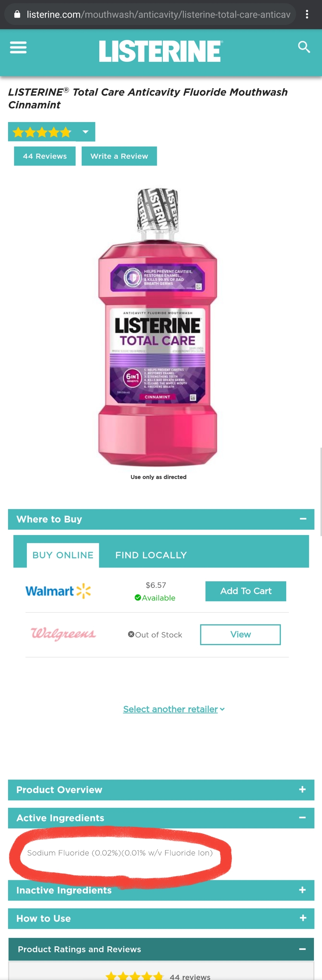Click the Walmart retailer logo
The width and height of the screenshot is (322, 980).
pyautogui.click(x=58, y=591)
